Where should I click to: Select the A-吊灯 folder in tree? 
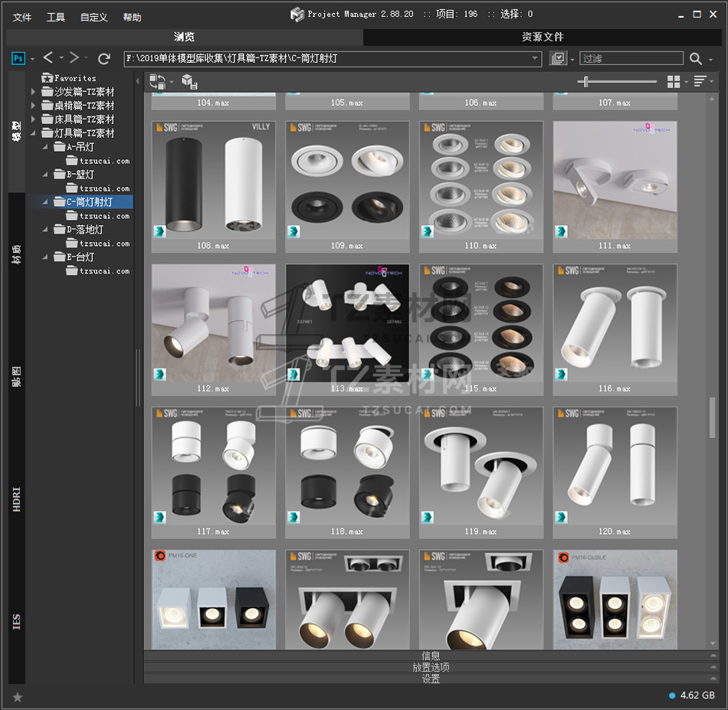click(80, 147)
